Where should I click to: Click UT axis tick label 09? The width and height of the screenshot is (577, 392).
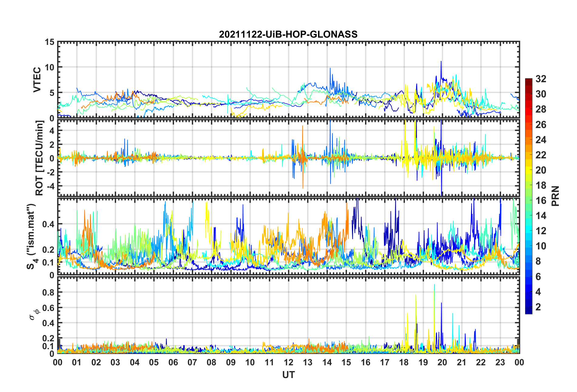[x=231, y=362]
